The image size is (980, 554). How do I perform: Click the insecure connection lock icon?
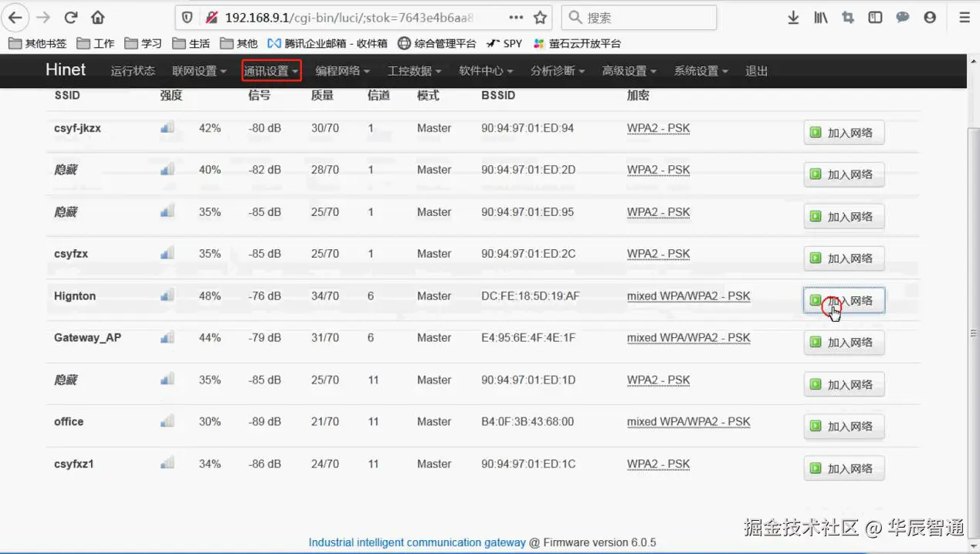[x=211, y=17]
